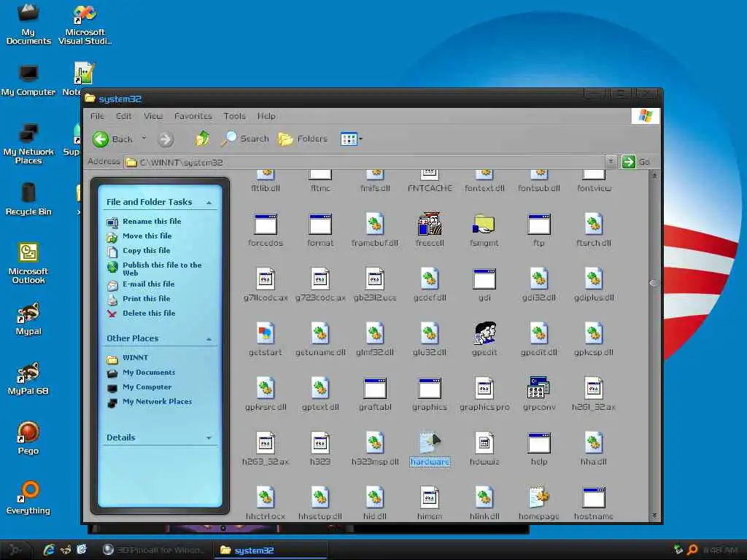Viewport: 747px width, 560px height.
Task: Switch to 3D Pinball taskbar button
Action: 153,550
